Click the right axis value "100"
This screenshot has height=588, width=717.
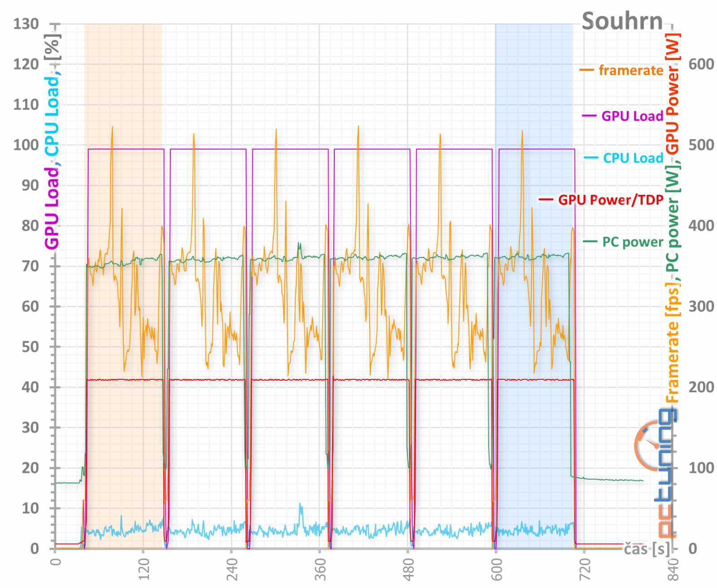click(x=701, y=468)
